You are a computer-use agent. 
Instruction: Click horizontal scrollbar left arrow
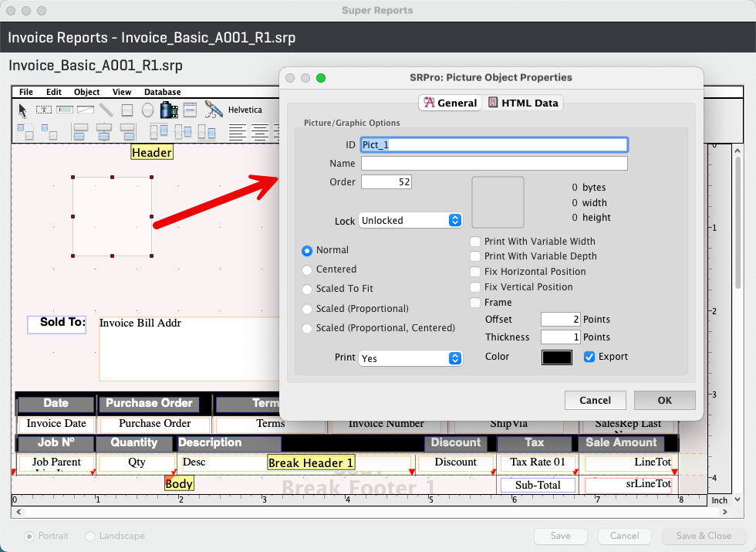pyautogui.click(x=19, y=512)
